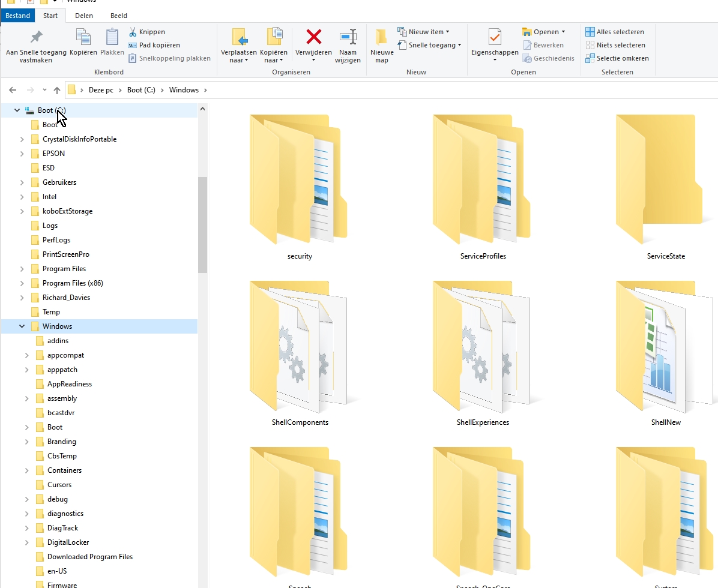Click the Kopiëren icon in Klembord
This screenshot has height=588, width=718.
pos(83,37)
